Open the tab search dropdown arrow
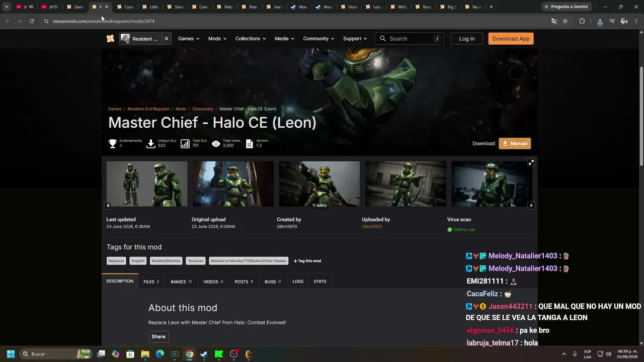644x362 pixels. [x=7, y=7]
